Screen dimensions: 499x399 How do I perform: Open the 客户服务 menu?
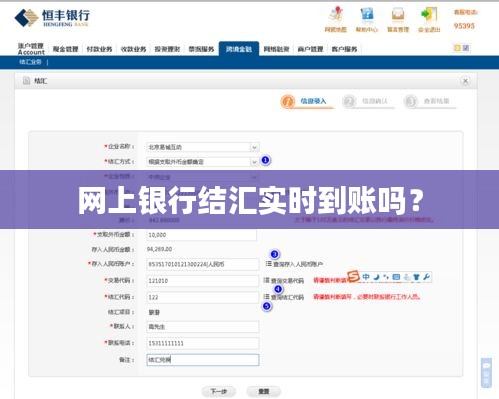(344, 49)
